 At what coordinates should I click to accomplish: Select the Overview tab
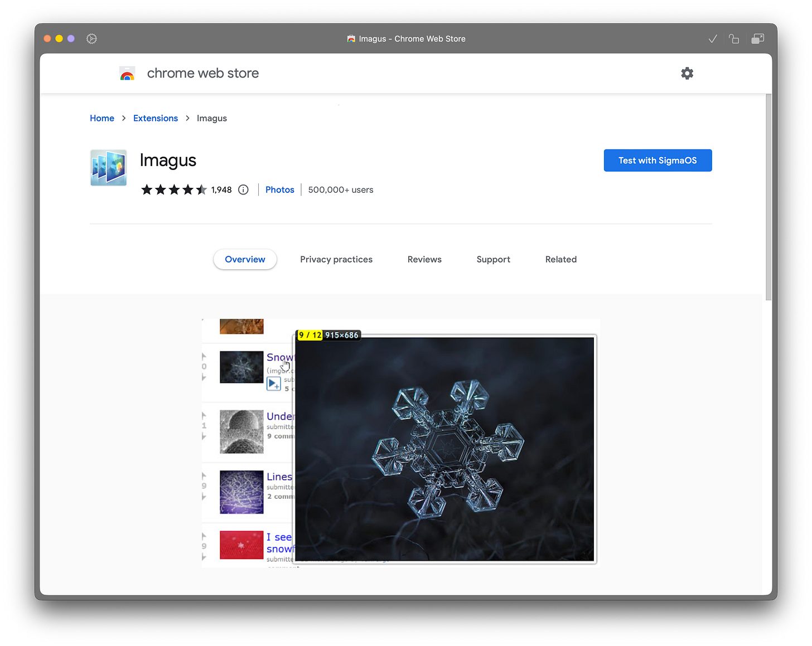pos(245,259)
